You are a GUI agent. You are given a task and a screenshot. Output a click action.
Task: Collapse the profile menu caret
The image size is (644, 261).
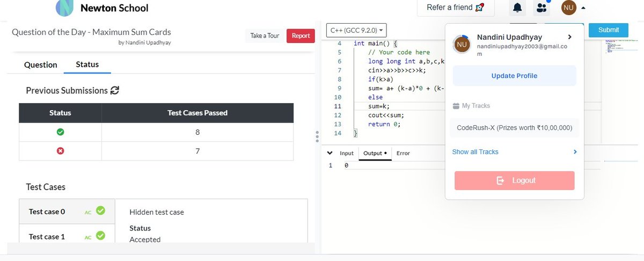click(583, 8)
